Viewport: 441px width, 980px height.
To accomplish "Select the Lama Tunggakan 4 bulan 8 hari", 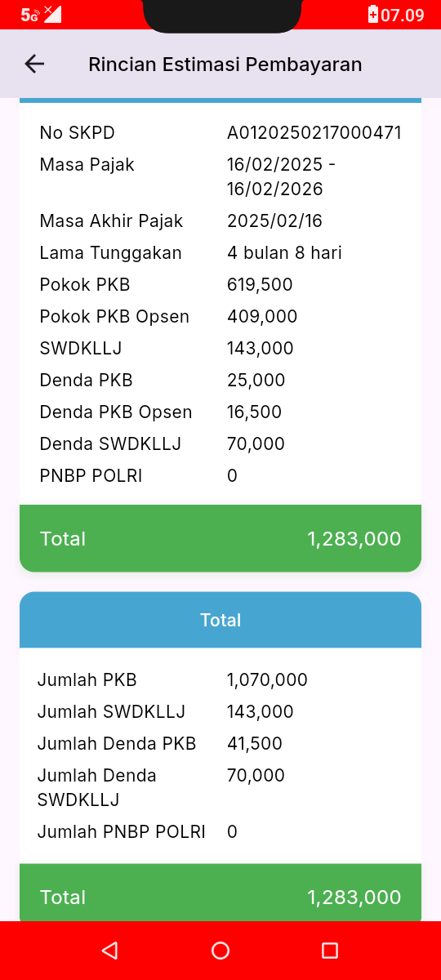I will [x=284, y=253].
